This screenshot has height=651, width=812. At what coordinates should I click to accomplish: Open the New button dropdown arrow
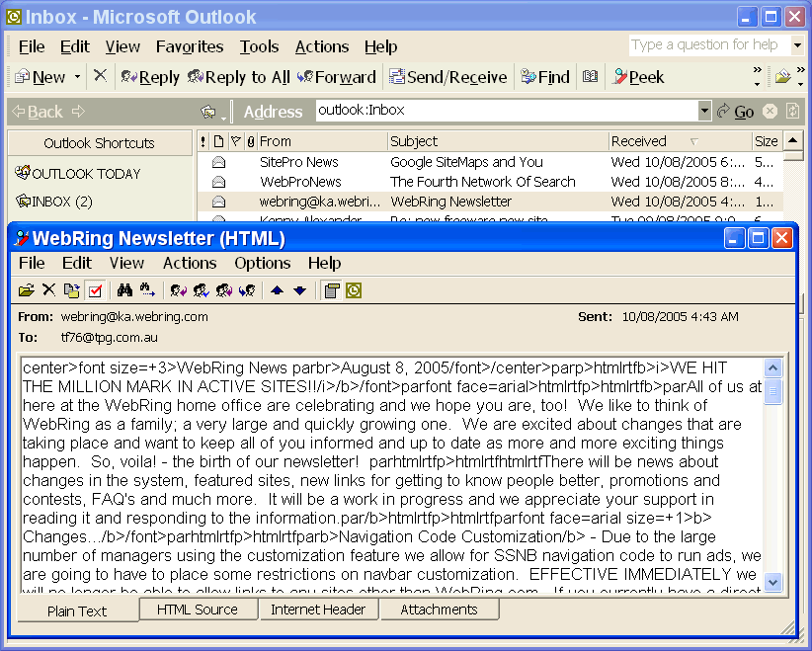[77, 77]
